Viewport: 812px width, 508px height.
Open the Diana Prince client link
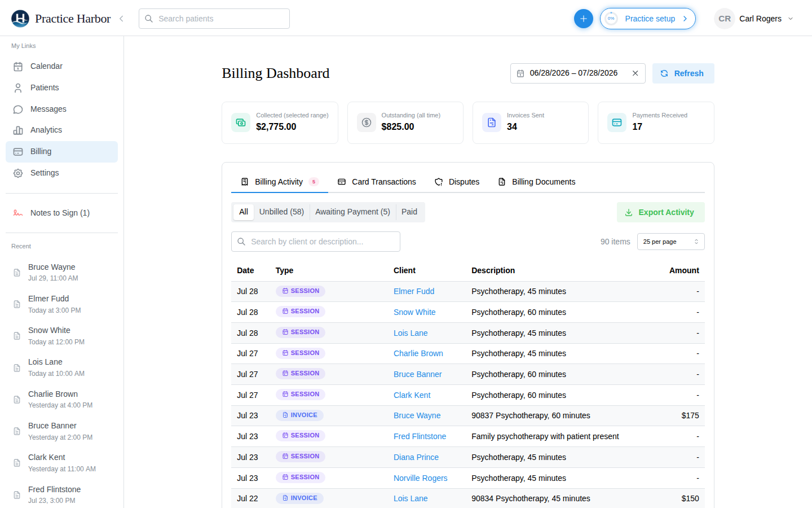(x=416, y=458)
